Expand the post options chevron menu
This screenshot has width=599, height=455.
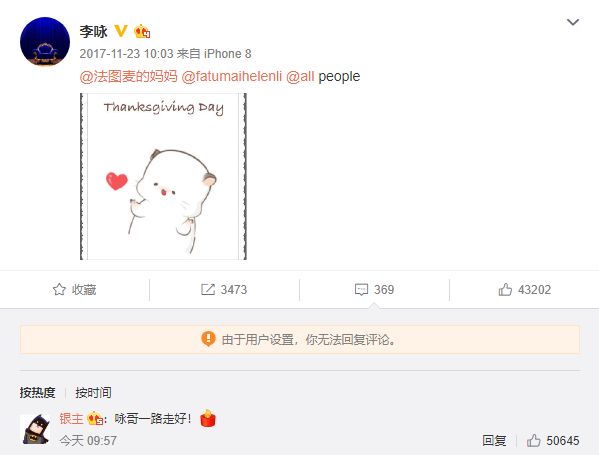point(573,22)
